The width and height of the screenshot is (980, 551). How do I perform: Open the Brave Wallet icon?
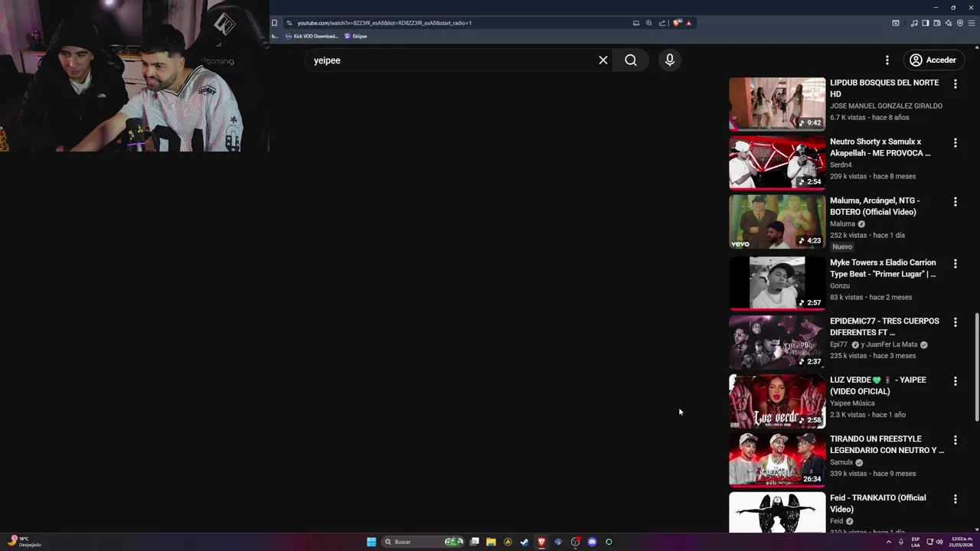click(x=937, y=23)
